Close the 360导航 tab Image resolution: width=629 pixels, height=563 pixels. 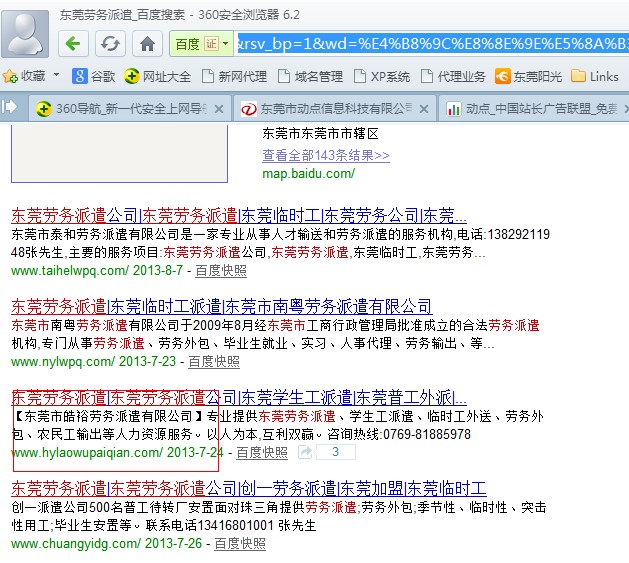coord(219,109)
